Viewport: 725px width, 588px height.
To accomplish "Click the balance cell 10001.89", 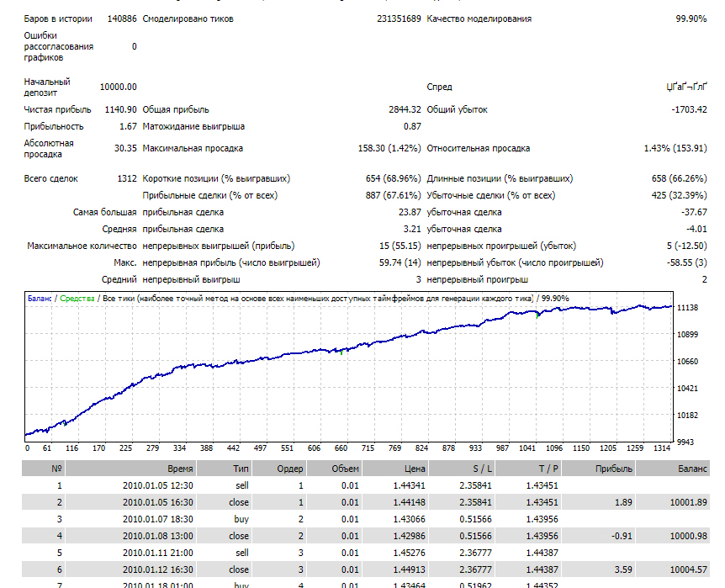I will click(689, 502).
